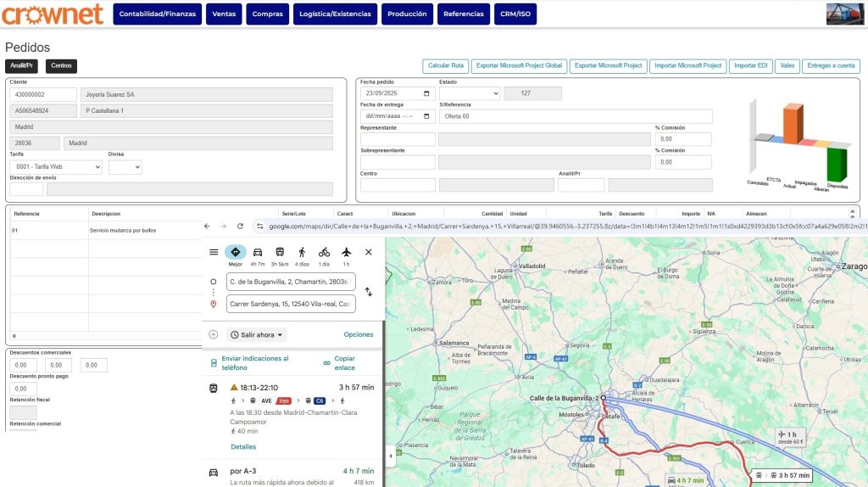The height and width of the screenshot is (487, 868).
Task: Reload the embedded browser page
Action: coord(240,227)
